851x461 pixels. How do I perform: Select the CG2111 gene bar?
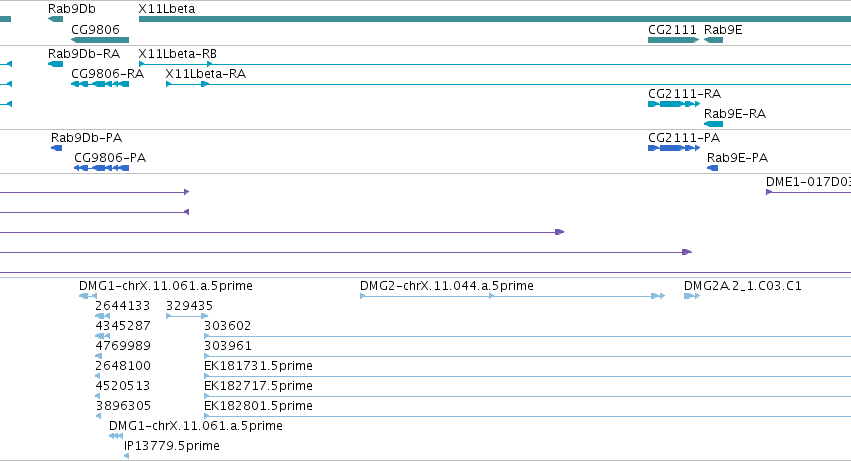pos(674,40)
